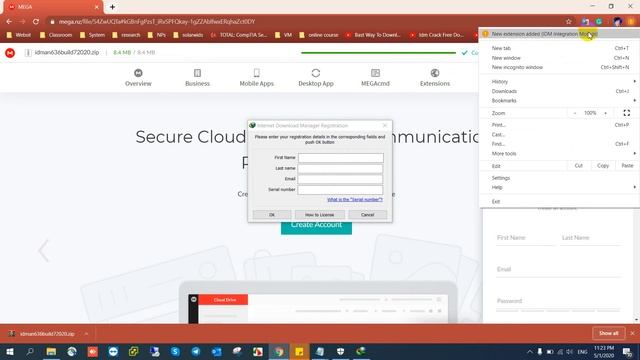640x360 pixels.
Task: Open the Business section icon
Action: 198,73
